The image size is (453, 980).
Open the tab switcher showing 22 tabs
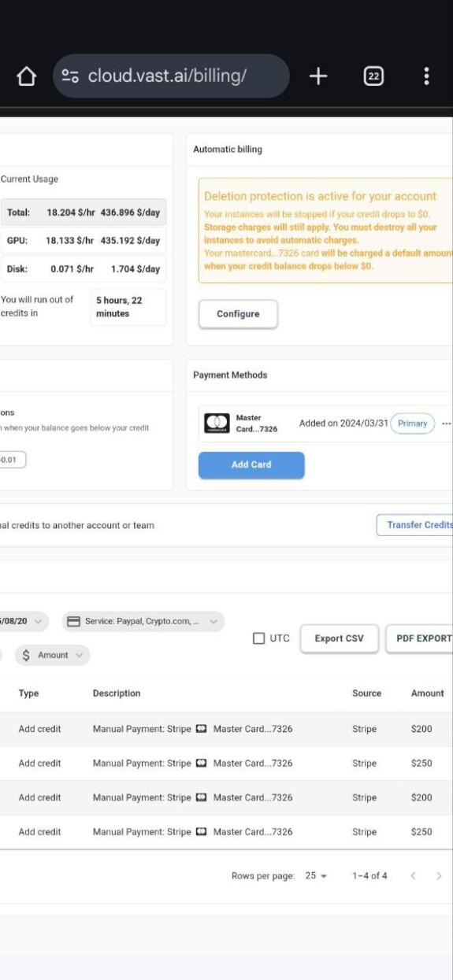373,76
